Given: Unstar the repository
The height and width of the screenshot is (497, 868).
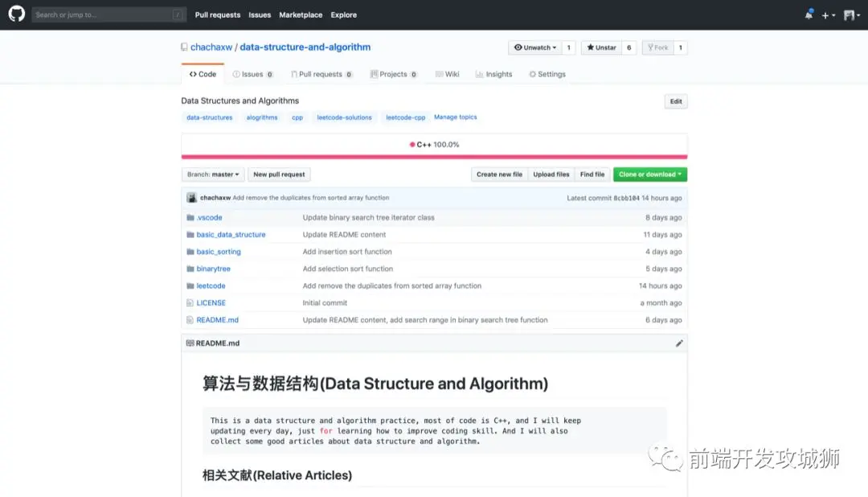Looking at the screenshot, I should click(601, 47).
